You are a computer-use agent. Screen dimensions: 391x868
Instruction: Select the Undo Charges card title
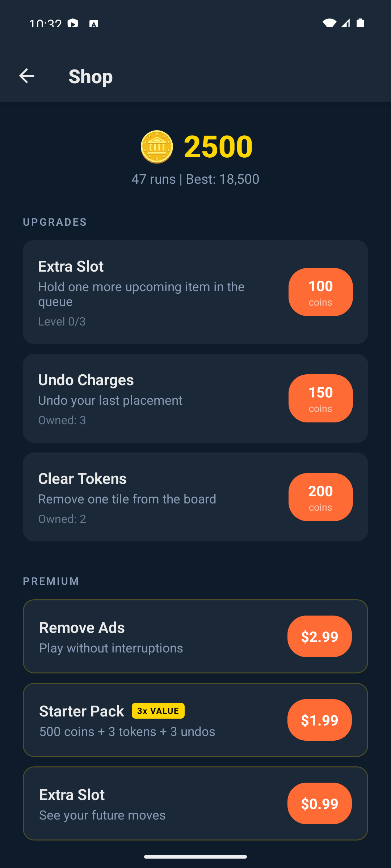coord(86,380)
